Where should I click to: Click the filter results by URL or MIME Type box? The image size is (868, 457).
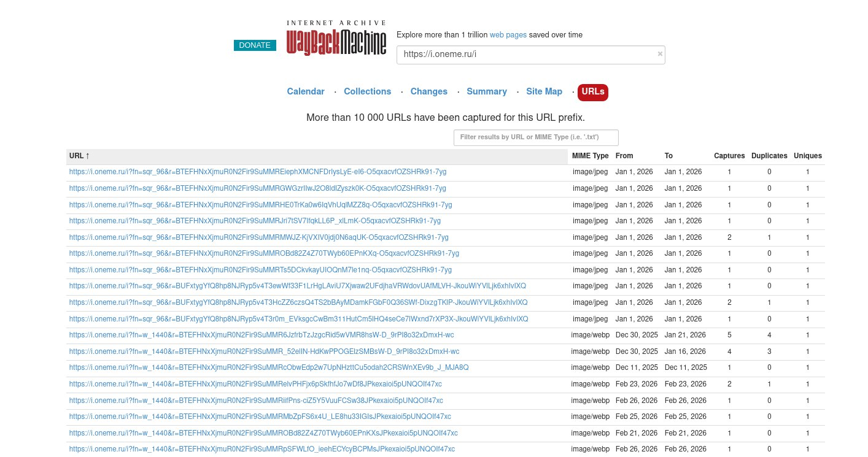[x=536, y=137]
